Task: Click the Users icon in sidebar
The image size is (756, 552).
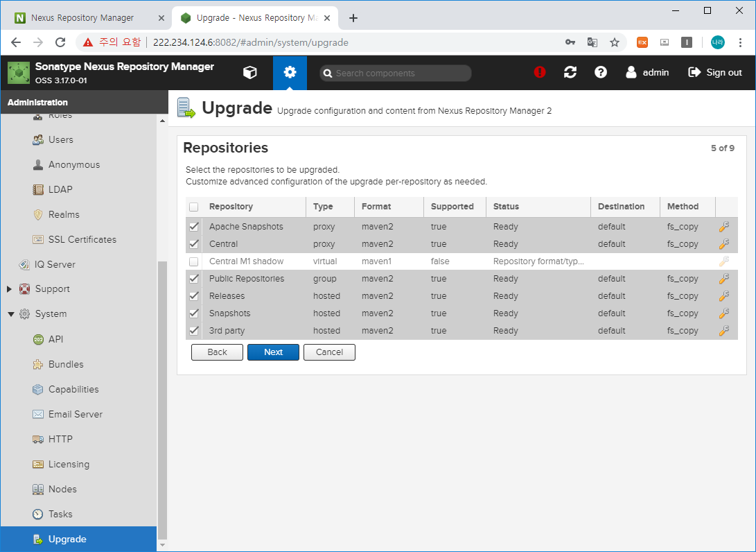Action: pyautogui.click(x=37, y=139)
